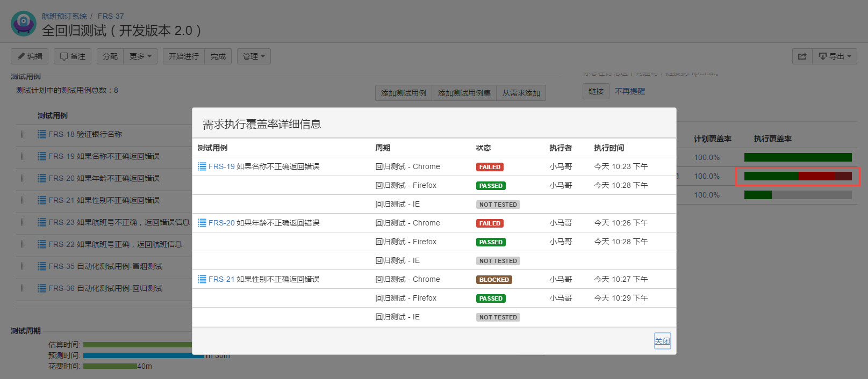This screenshot has height=379, width=868.
Task: Click the FRS-36 list icon in background
Action: click(42, 288)
